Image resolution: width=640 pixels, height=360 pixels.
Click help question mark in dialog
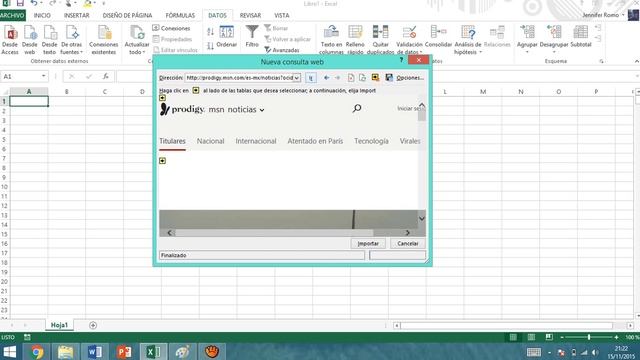[x=401, y=60]
